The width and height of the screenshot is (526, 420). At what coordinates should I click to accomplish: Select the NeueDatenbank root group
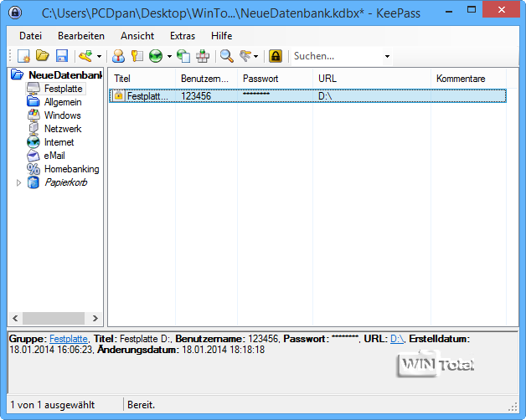65,75
